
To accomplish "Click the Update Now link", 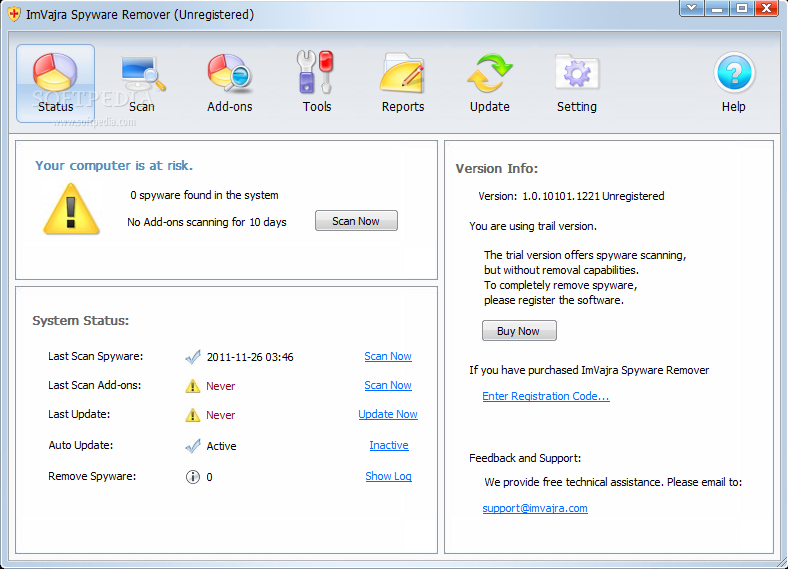I will point(388,415).
